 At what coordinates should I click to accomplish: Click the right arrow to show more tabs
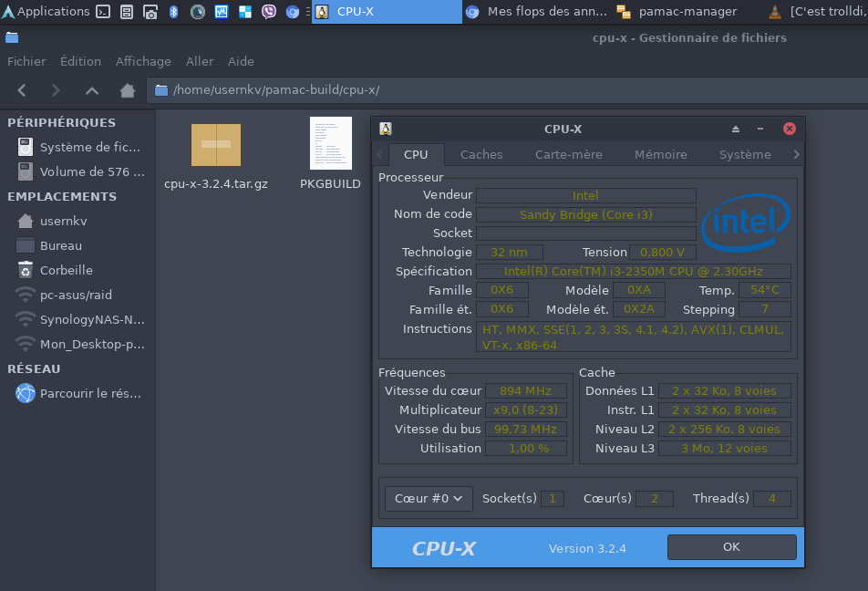797,154
